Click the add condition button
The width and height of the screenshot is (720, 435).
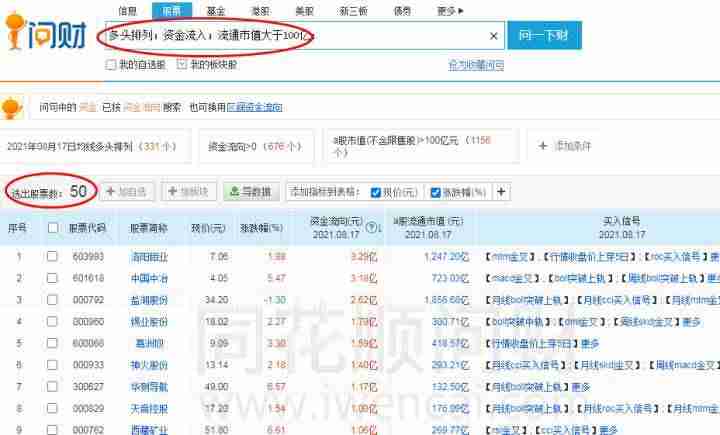pos(565,146)
